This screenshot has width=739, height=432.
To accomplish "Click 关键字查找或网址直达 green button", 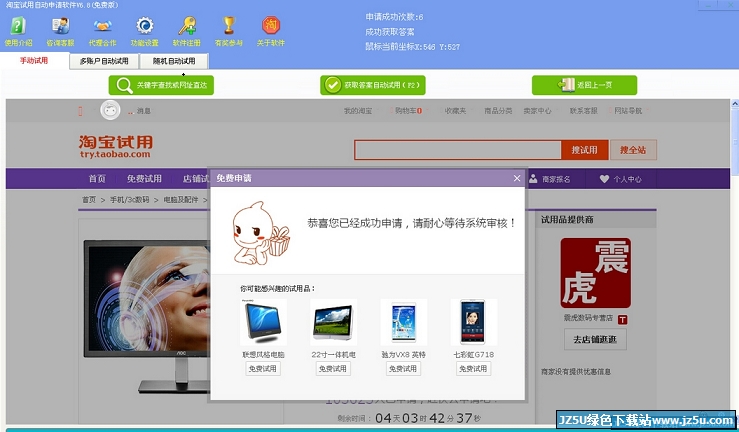I will point(161,85).
